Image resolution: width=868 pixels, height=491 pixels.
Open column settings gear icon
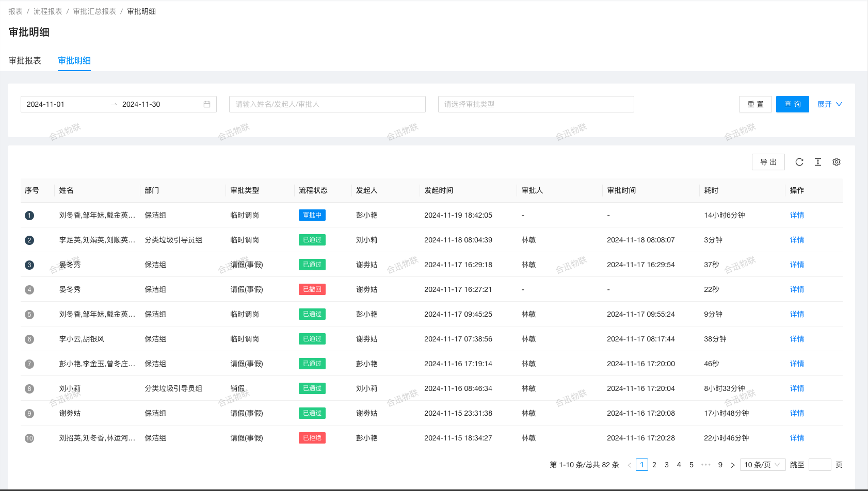837,162
